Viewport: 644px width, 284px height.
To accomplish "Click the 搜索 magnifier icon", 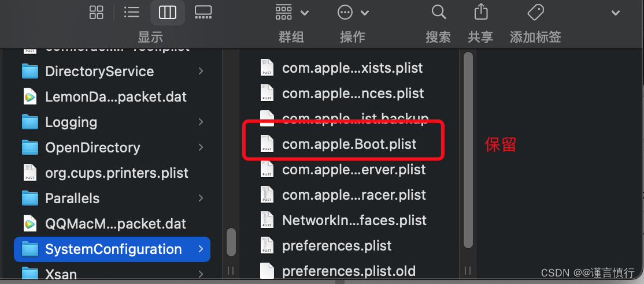I will pos(439,12).
